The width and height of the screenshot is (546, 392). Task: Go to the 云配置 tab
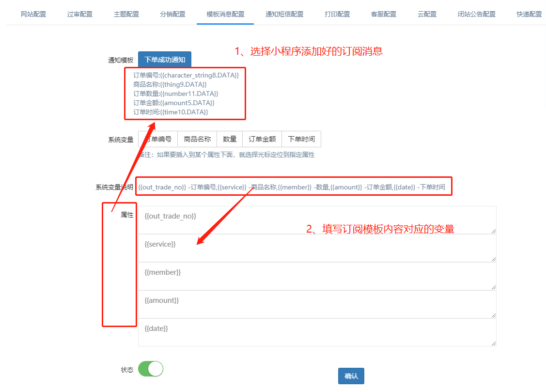[x=427, y=14]
